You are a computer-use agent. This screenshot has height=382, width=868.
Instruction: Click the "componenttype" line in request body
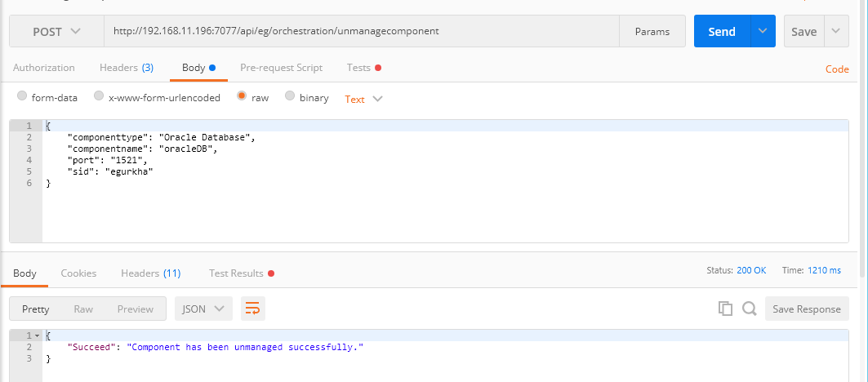(161, 137)
